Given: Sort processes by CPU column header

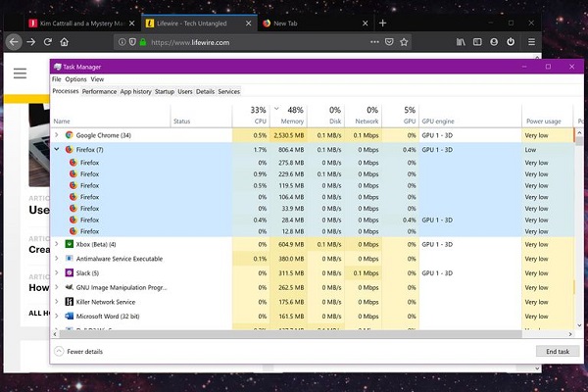Looking at the screenshot, I should pyautogui.click(x=251, y=116).
